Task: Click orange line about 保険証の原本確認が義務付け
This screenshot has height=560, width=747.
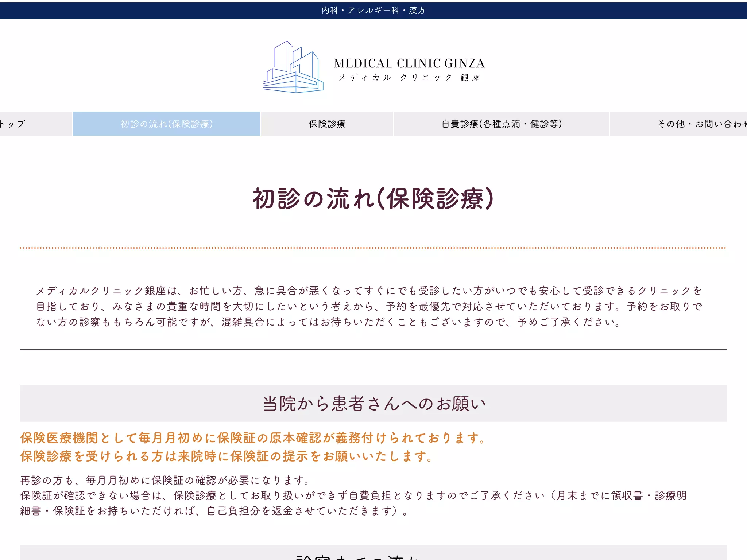Action: click(x=253, y=438)
